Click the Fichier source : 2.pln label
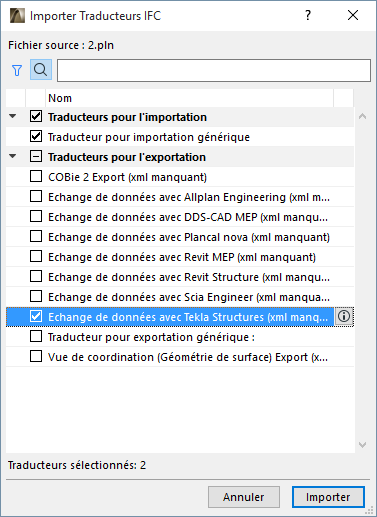The height and width of the screenshot is (517, 377). [61, 45]
